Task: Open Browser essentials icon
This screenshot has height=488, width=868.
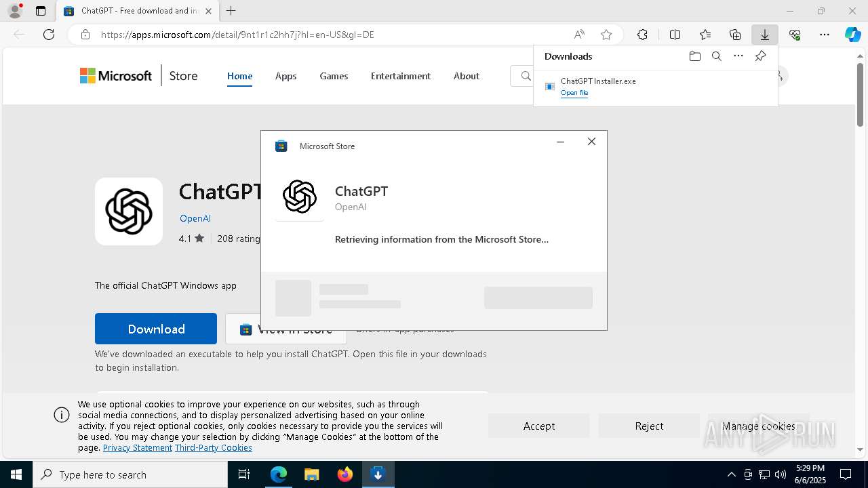Action: [795, 35]
